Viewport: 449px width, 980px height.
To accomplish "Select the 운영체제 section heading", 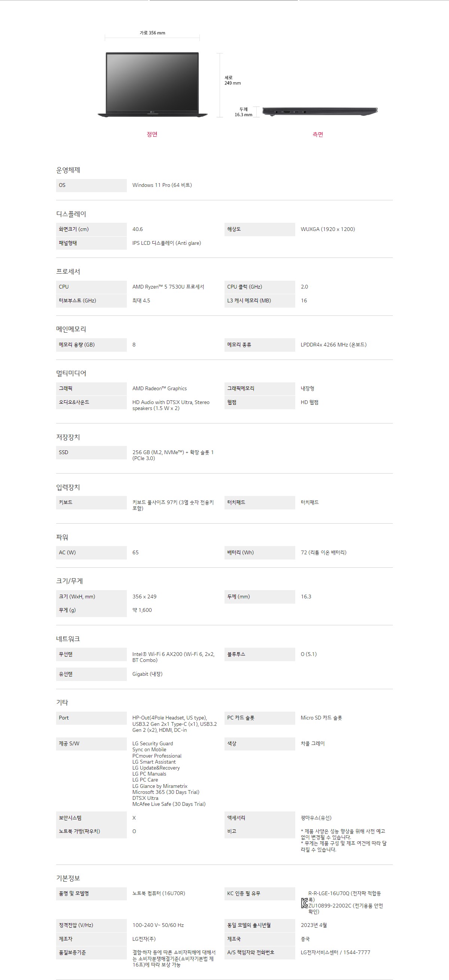I will [x=68, y=170].
